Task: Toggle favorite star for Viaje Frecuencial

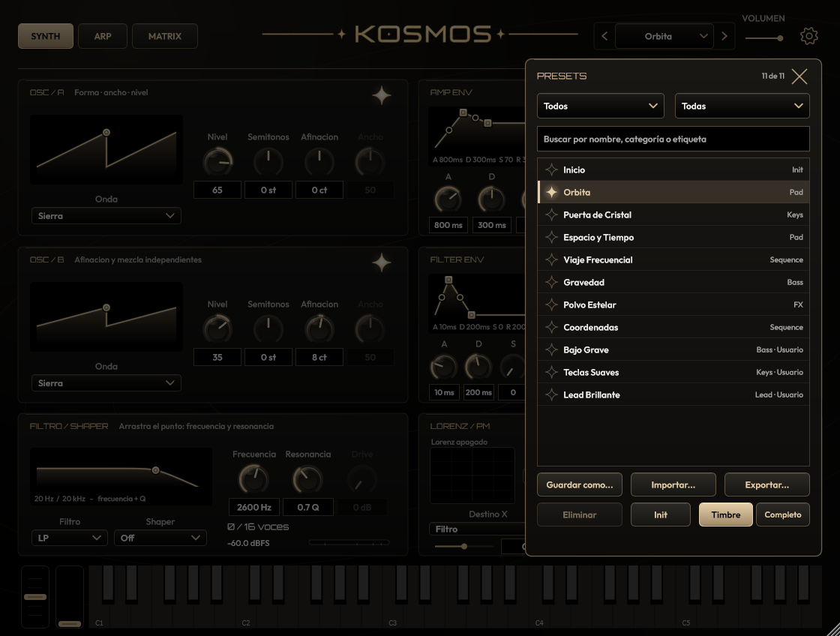Action: click(x=551, y=259)
